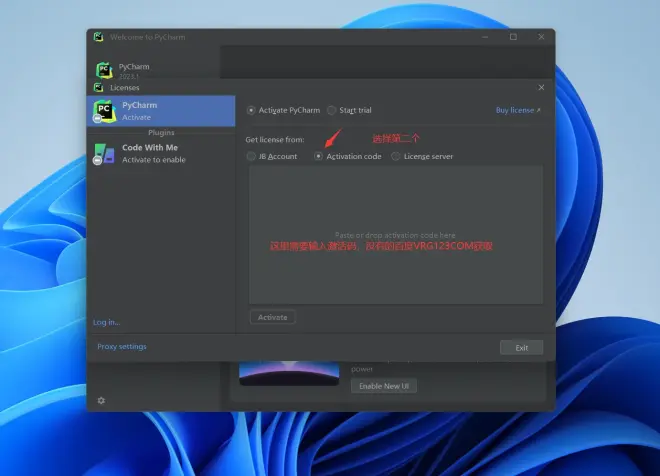Minimize the Welcome to PyCharm window

[x=485, y=37]
